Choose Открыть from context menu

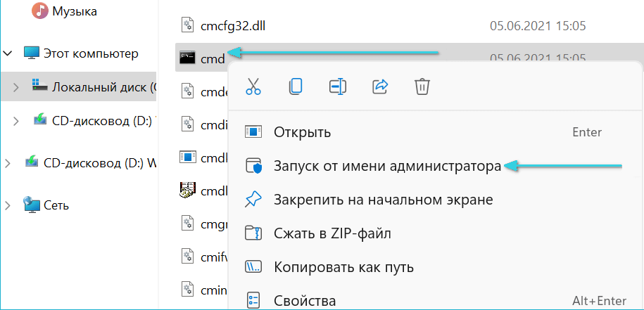tap(303, 132)
